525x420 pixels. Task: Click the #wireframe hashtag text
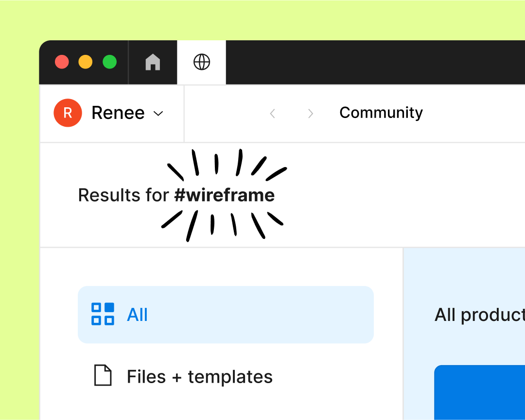pyautogui.click(x=225, y=195)
